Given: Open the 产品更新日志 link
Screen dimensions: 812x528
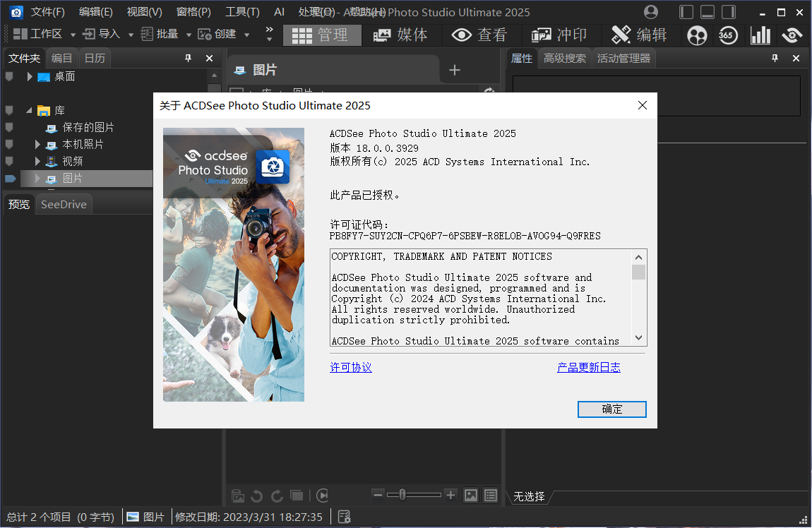Looking at the screenshot, I should point(589,368).
